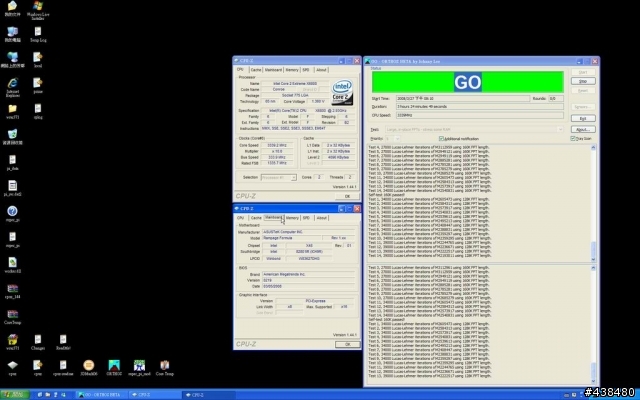Click the Model value 'Rampage Formula'
The width and height of the screenshot is (640, 400).
point(291,238)
